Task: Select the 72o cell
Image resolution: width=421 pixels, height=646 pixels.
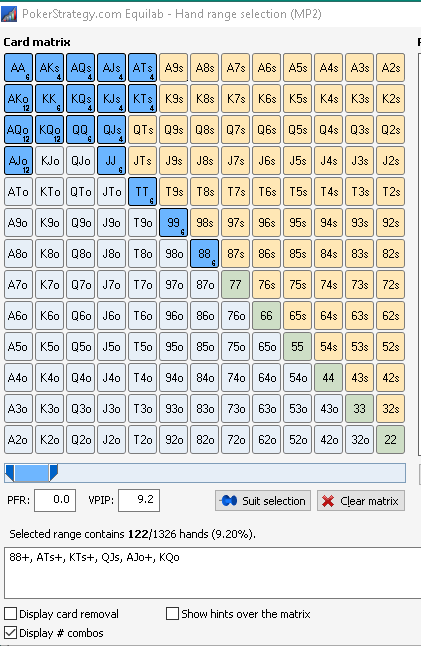Action: pyautogui.click(x=236, y=440)
